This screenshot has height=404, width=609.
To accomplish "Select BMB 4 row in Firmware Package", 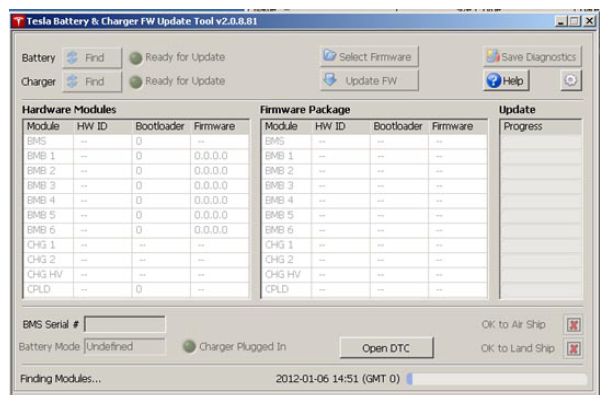I will point(374,200).
